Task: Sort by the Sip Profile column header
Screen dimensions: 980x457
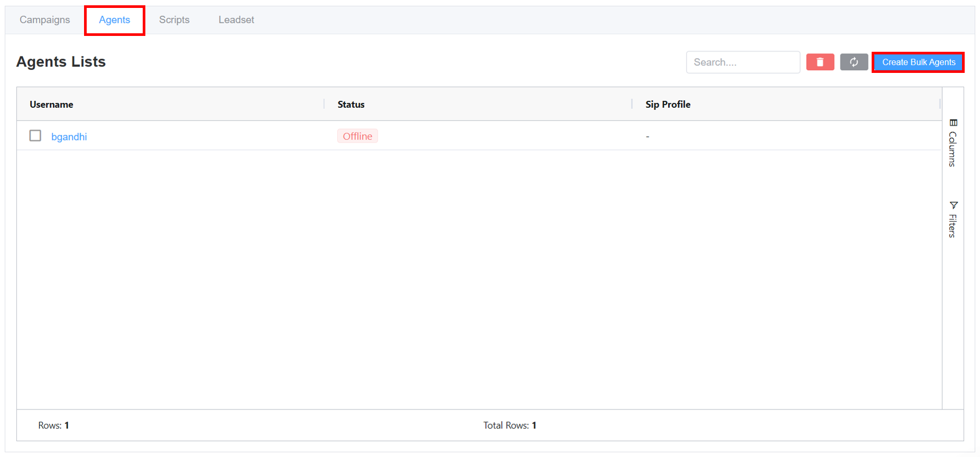Action: (x=668, y=105)
